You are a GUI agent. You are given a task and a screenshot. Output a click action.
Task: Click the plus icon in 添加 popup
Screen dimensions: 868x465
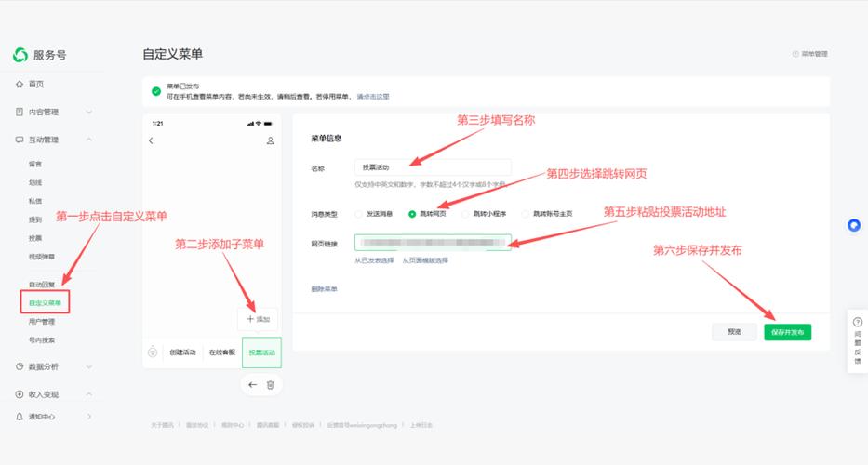pos(250,319)
